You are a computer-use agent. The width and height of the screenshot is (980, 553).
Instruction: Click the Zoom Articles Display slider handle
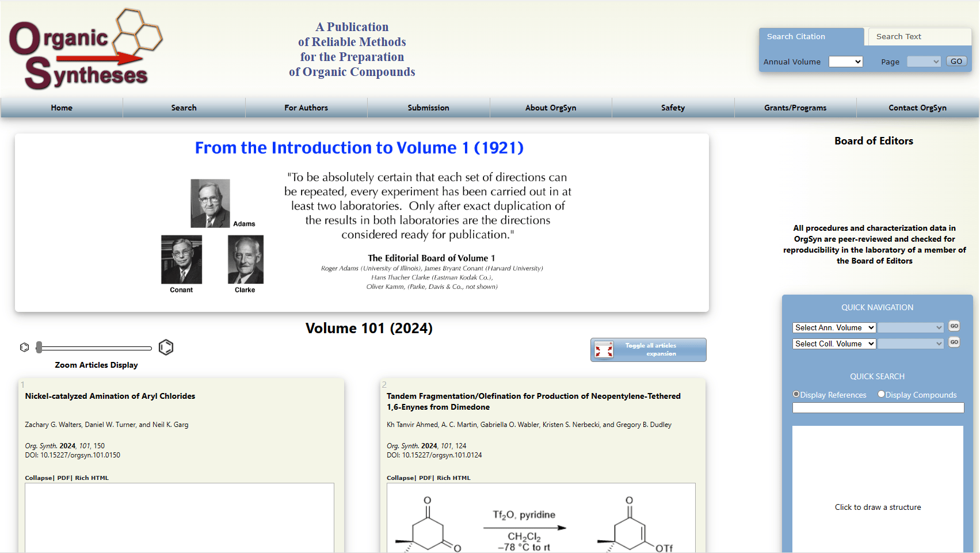39,347
